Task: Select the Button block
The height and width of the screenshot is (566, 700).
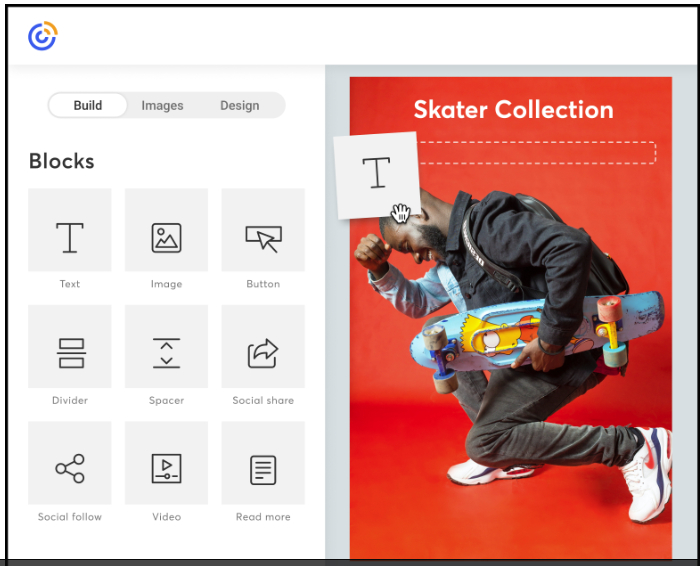Action: tap(263, 230)
